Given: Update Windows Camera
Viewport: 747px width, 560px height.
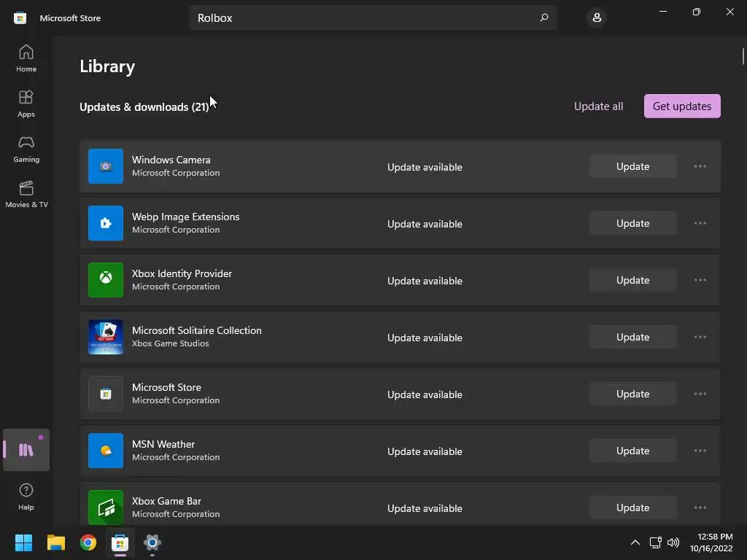Looking at the screenshot, I should pyautogui.click(x=632, y=166).
